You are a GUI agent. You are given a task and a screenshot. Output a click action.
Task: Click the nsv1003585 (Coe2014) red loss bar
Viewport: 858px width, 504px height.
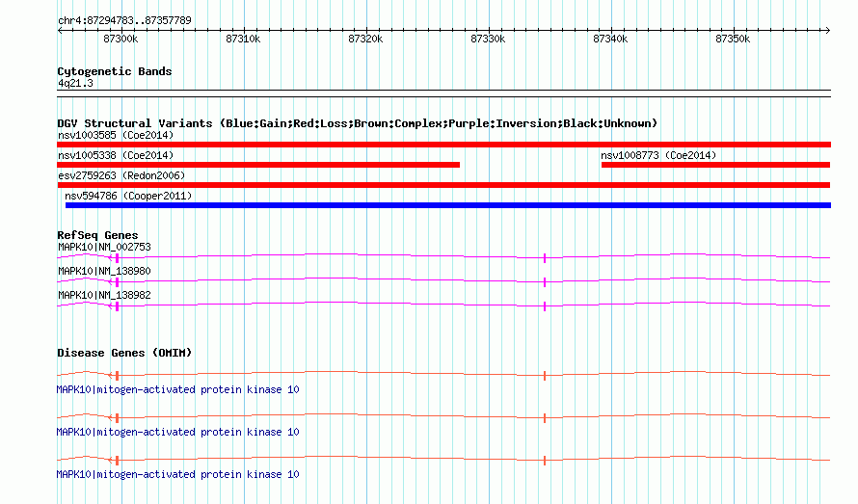443,145
